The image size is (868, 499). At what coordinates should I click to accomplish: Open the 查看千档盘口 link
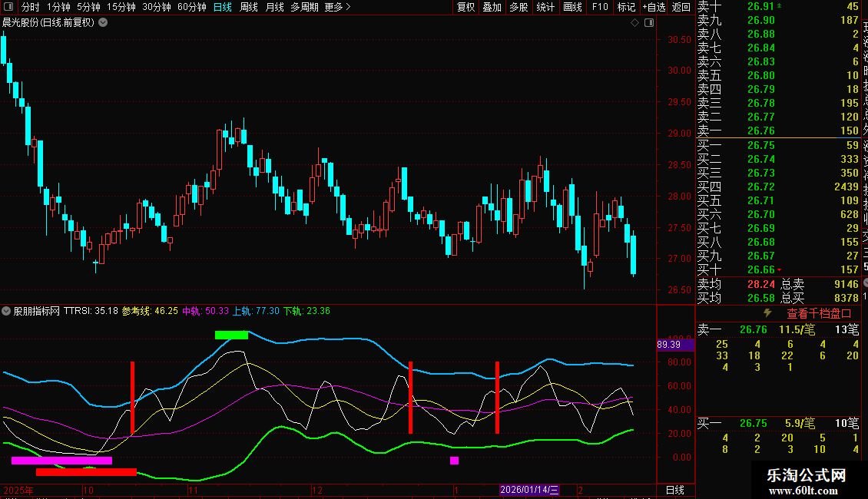[x=819, y=313]
